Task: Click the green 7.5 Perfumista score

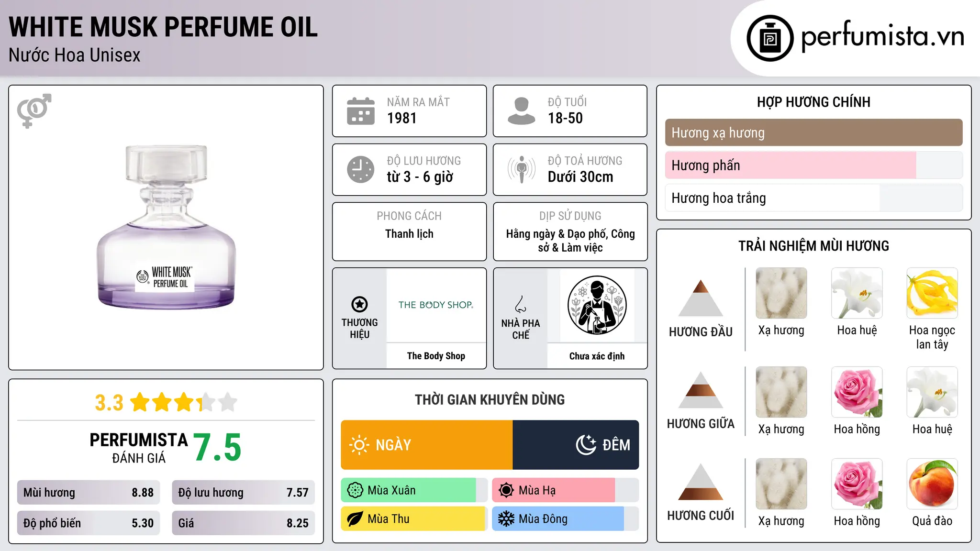Action: pyautogui.click(x=217, y=447)
